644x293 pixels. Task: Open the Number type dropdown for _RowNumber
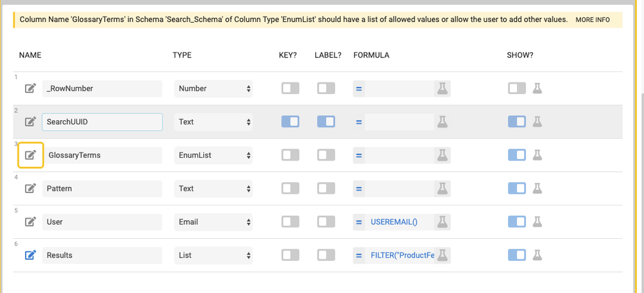coord(213,88)
